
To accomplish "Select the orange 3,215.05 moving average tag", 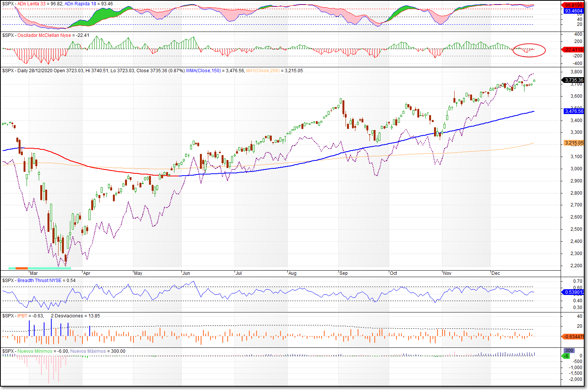I will coord(574,143).
